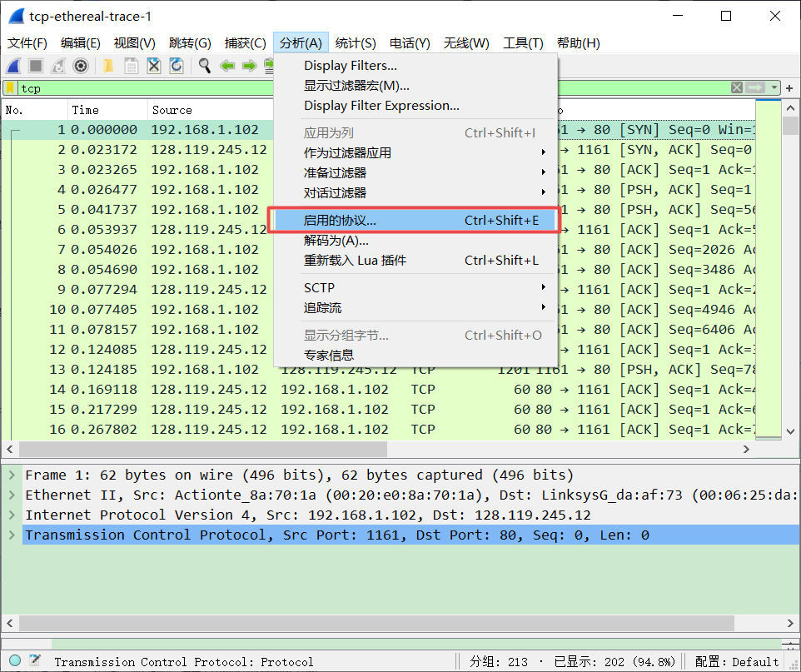Close the capture file with the X icon
The width and height of the screenshot is (801, 672).
click(154, 66)
